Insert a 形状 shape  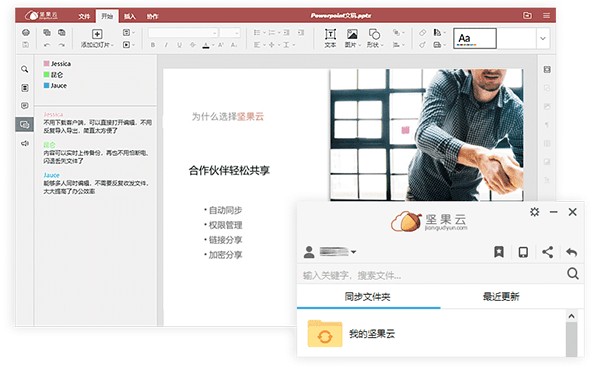375,38
